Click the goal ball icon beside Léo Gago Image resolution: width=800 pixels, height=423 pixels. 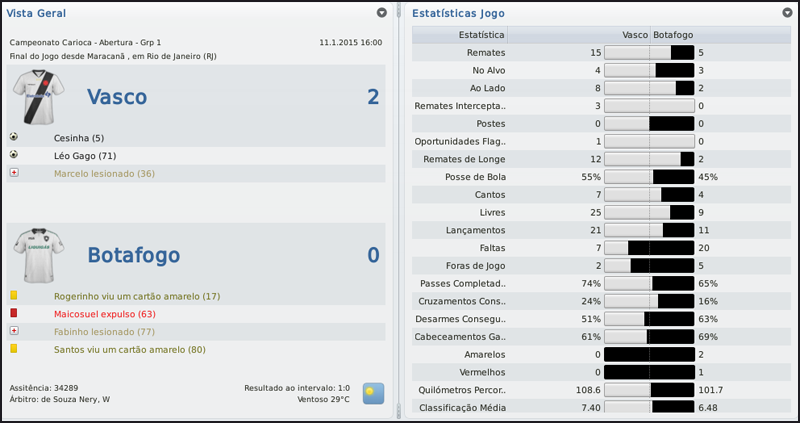[14, 155]
